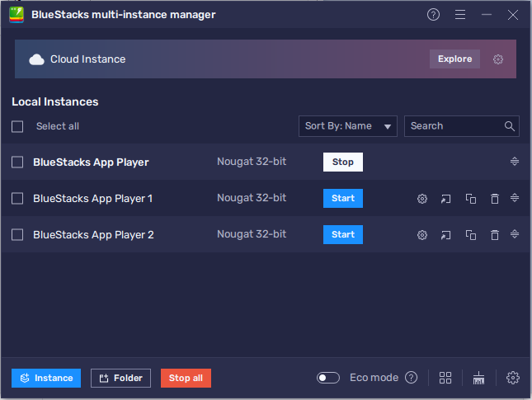Click 'Nougat 32-bit' in App Player 1 row
Viewport: 532px width, 400px height.
[252, 198]
